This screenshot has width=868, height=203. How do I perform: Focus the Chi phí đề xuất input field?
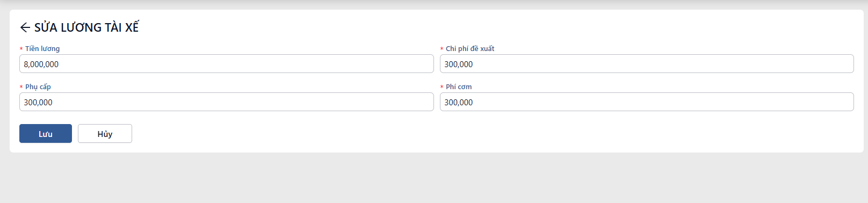point(647,64)
